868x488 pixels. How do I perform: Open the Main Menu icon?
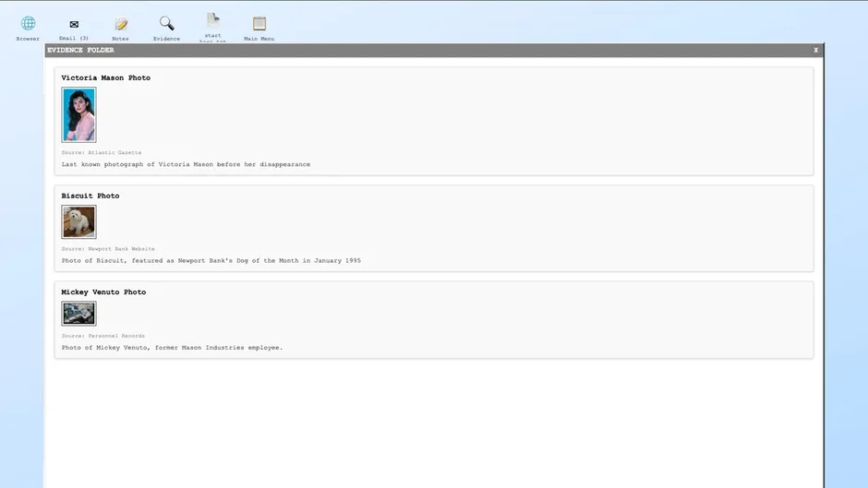point(259,23)
